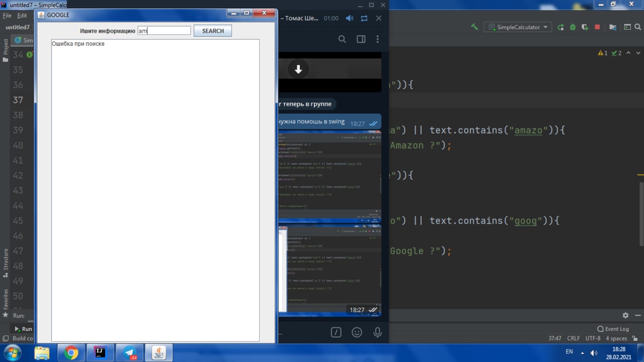
Task: Open the Project tool window tab
Action: tap(6, 49)
